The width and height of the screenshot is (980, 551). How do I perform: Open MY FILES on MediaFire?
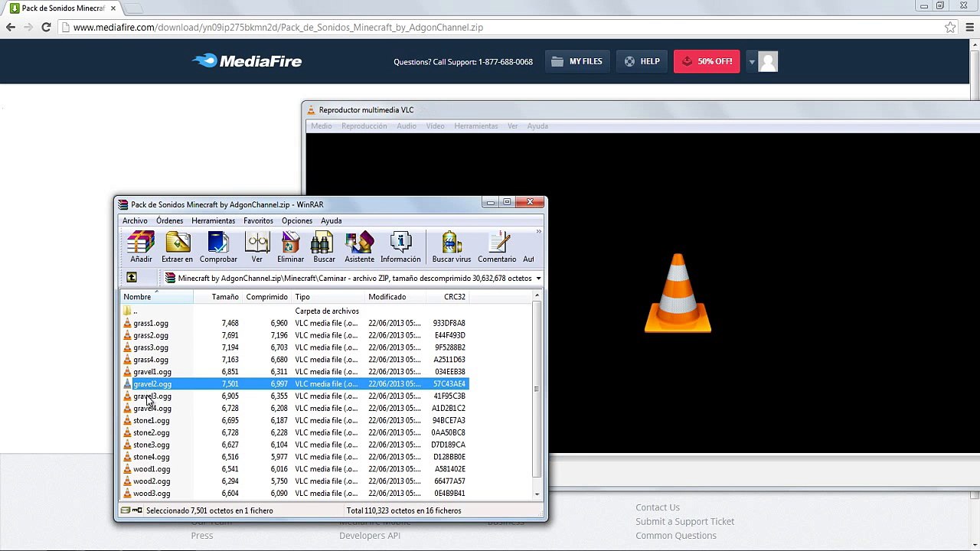(x=577, y=61)
